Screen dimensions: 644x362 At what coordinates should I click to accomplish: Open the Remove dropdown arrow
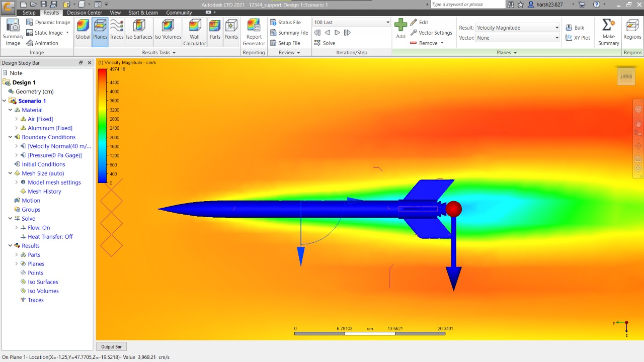pos(442,43)
